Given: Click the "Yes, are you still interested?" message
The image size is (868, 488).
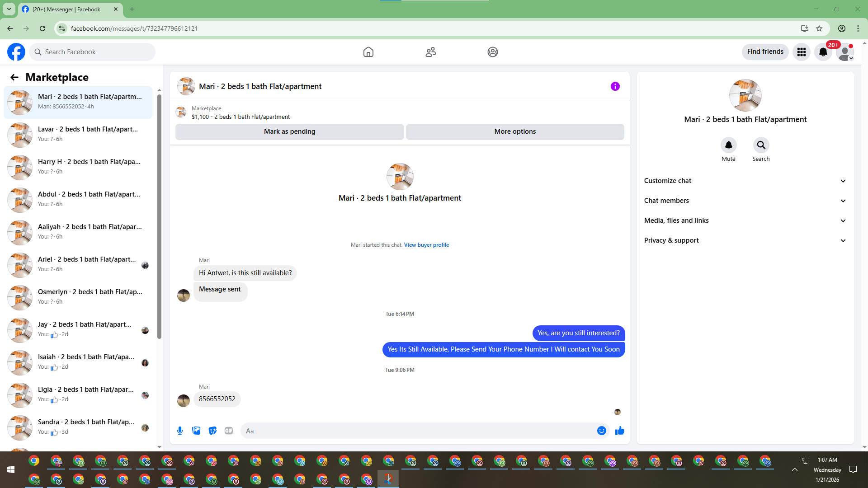Looking at the screenshot, I should tap(579, 333).
